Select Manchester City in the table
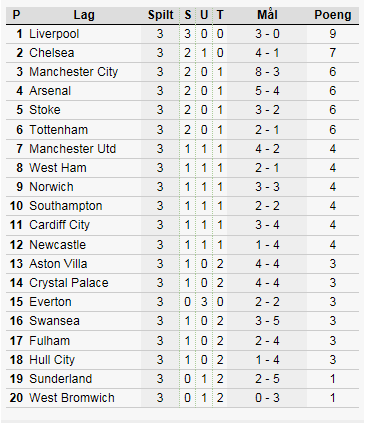This screenshot has width=365, height=429. click(74, 72)
